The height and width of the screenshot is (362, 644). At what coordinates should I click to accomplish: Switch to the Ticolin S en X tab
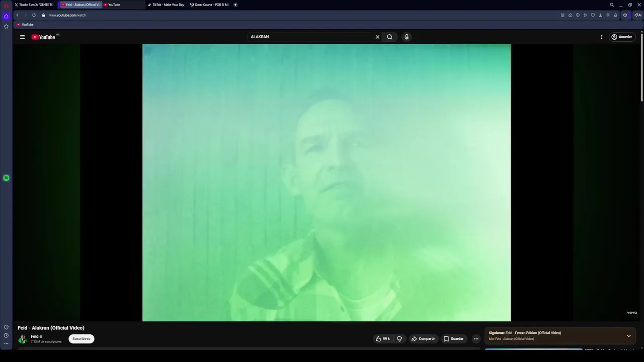click(x=33, y=5)
